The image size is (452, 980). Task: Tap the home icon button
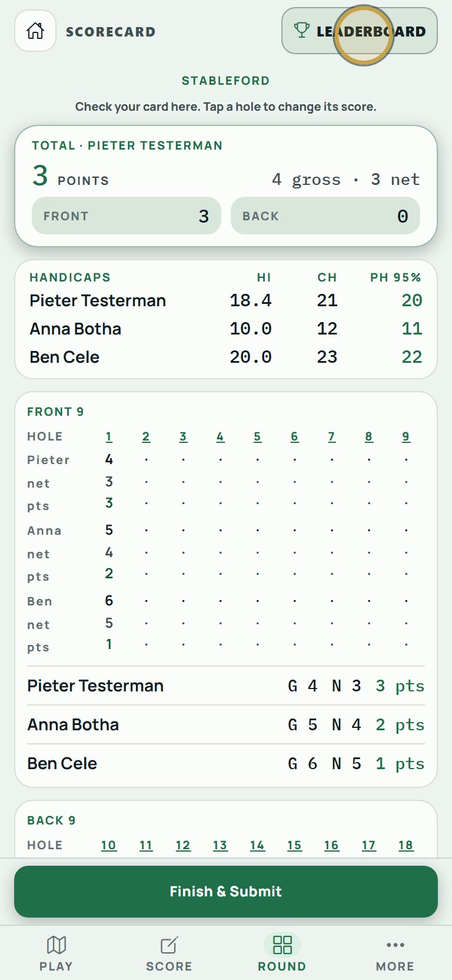click(35, 31)
